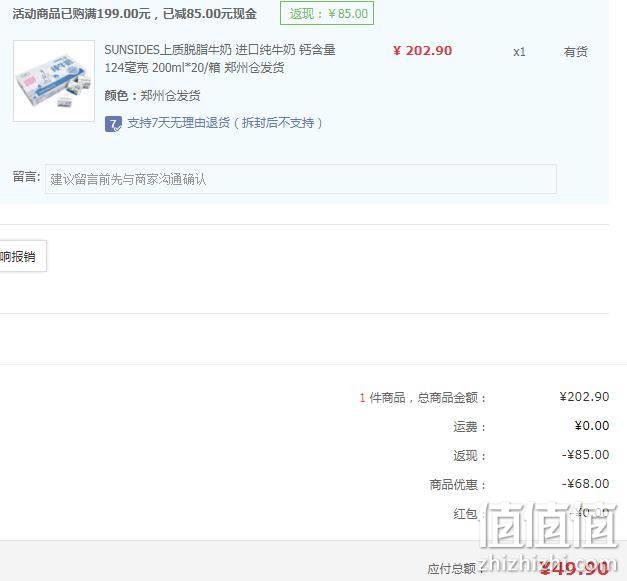Click the 7-day no-reason return policy text
Screen dimensions: 627x581
coord(225,123)
